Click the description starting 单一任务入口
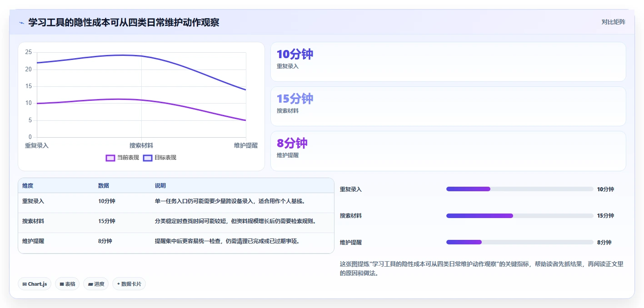Screen dimensions: 644x308 click(230, 201)
